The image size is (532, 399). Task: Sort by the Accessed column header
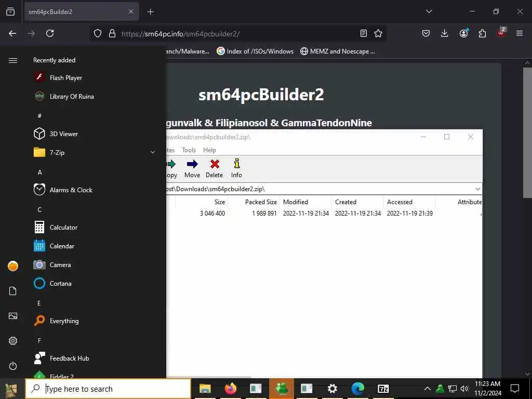tap(409, 202)
